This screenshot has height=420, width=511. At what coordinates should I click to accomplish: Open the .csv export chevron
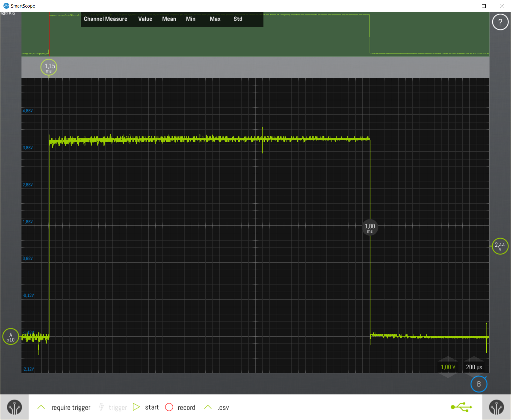208,407
